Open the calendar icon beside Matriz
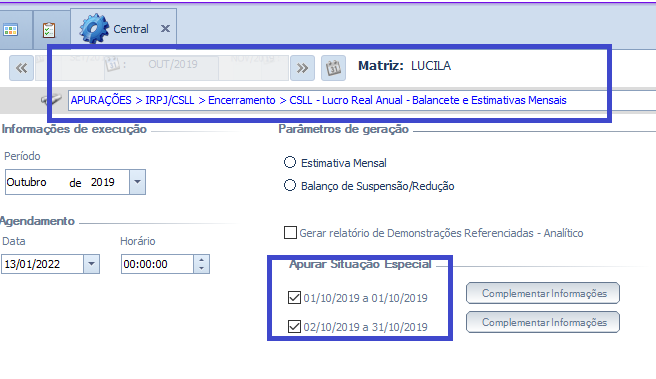The width and height of the screenshot is (656, 379). pos(333,68)
